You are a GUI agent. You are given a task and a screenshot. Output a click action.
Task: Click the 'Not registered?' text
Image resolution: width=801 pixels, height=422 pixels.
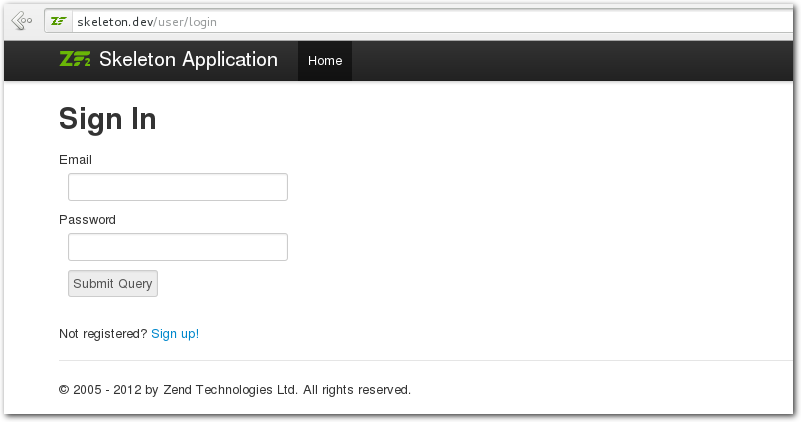coord(103,334)
